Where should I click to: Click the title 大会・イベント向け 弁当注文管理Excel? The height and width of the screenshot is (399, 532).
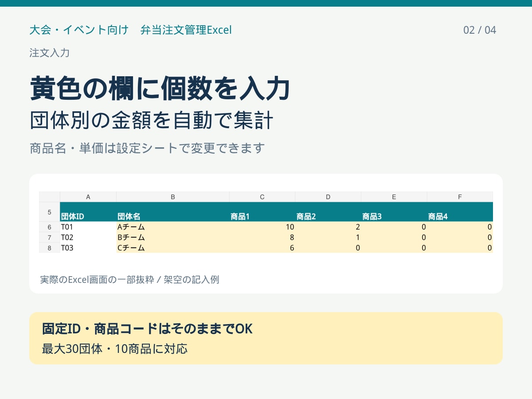[131, 30]
